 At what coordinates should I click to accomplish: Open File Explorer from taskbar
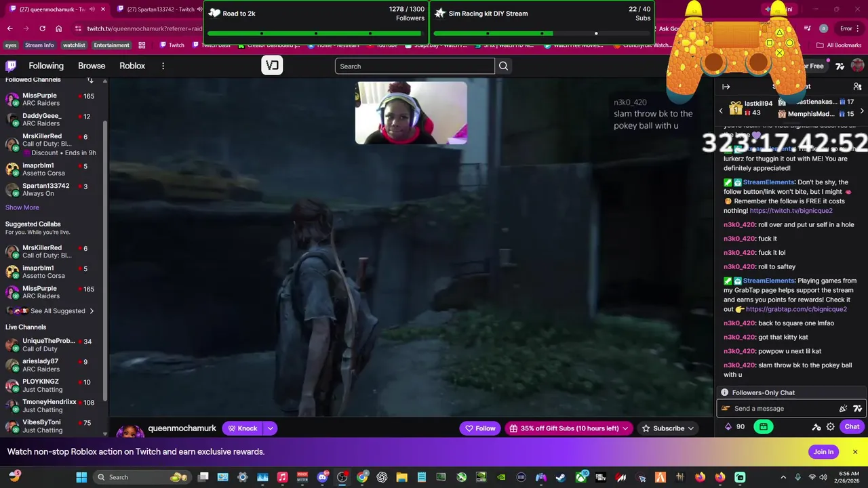(401, 477)
